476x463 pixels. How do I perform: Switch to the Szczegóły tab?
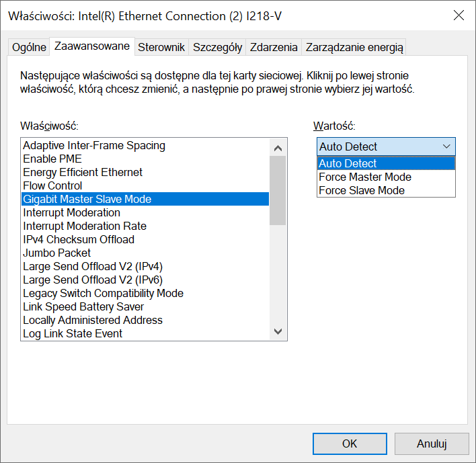click(217, 47)
